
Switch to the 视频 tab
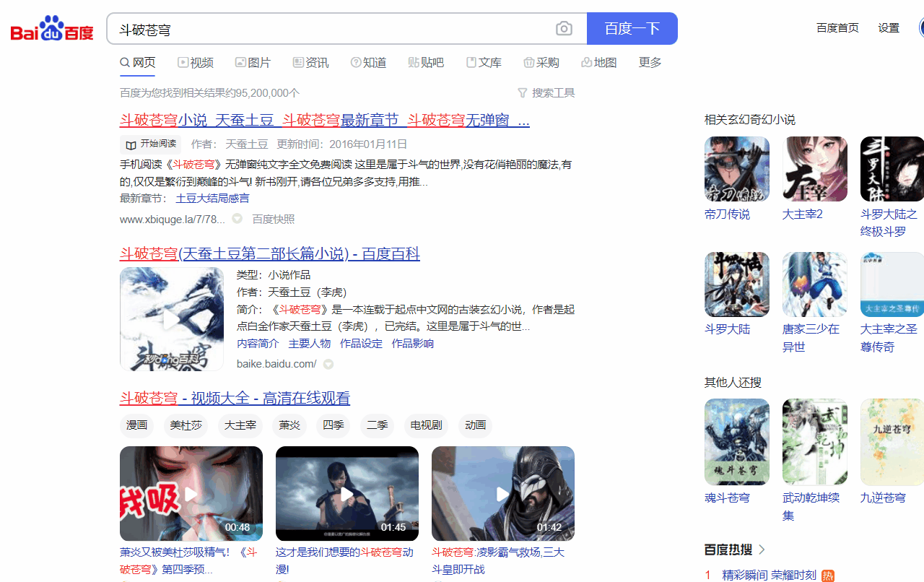[196, 63]
